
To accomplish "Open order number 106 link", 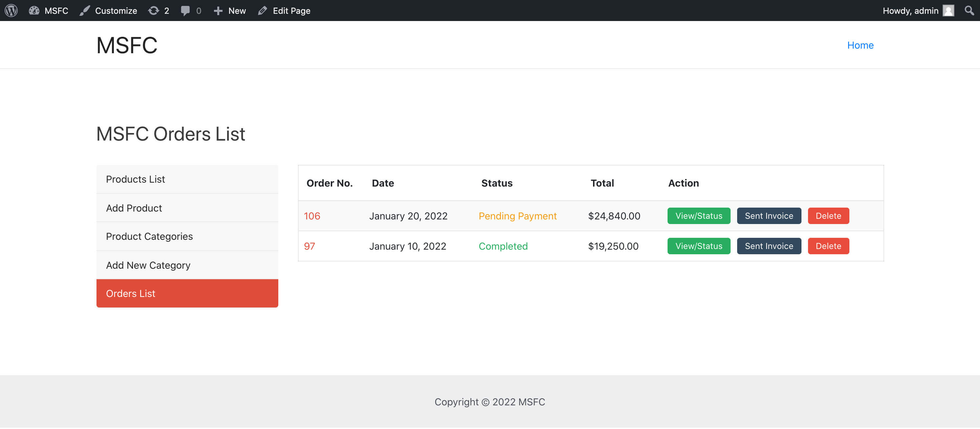I will (x=312, y=216).
